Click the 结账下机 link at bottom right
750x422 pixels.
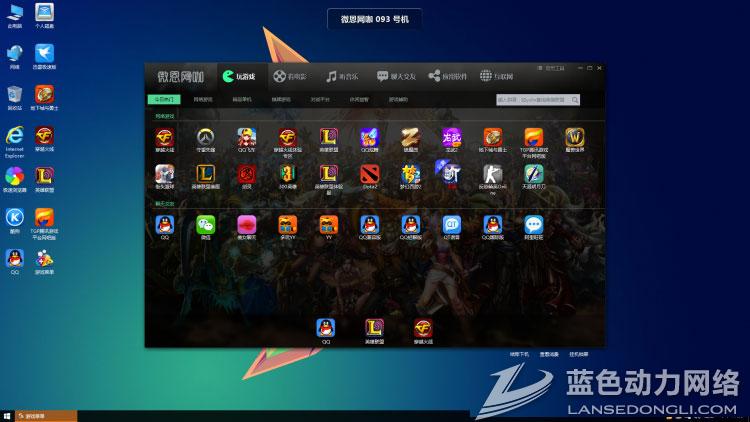520,354
